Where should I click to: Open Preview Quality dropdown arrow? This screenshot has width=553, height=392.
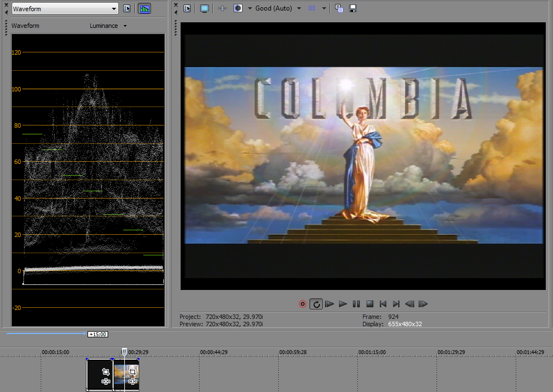point(299,8)
